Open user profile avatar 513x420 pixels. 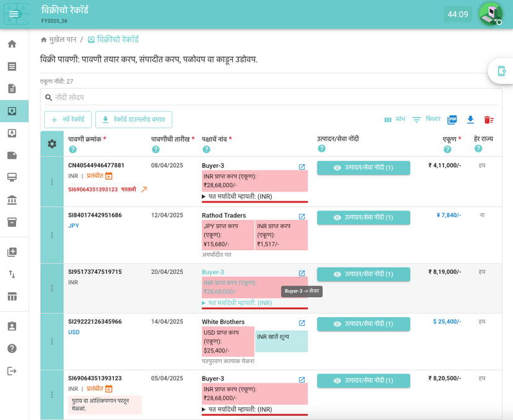[490, 14]
